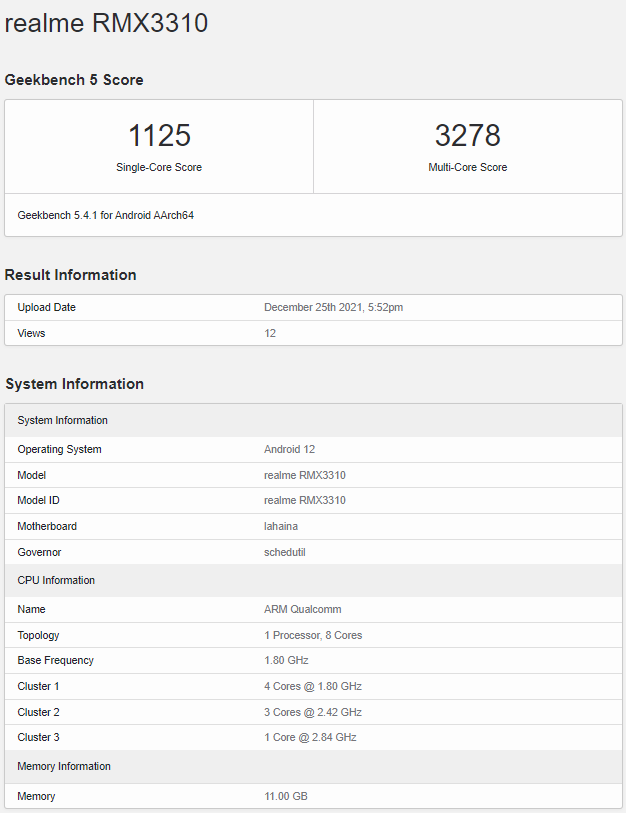This screenshot has width=626, height=813.
Task: Click the memory value 11.00 GB
Action: tap(286, 796)
